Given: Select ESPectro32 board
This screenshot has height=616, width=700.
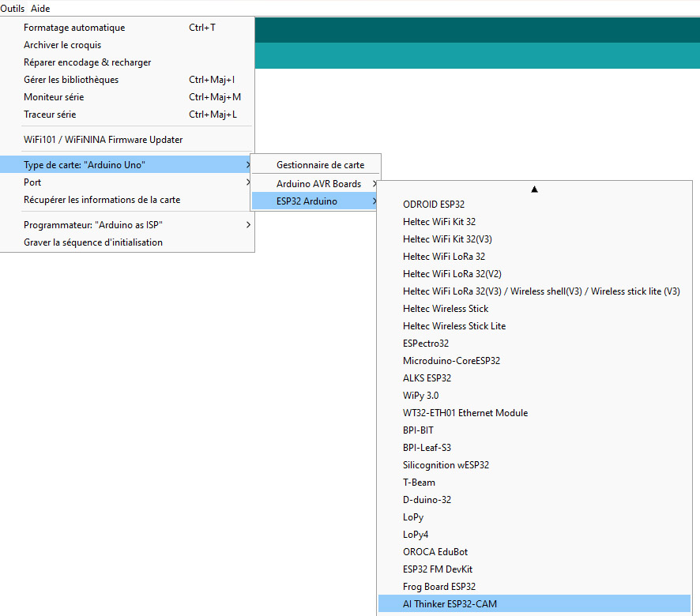Looking at the screenshot, I should pyautogui.click(x=534, y=344).
